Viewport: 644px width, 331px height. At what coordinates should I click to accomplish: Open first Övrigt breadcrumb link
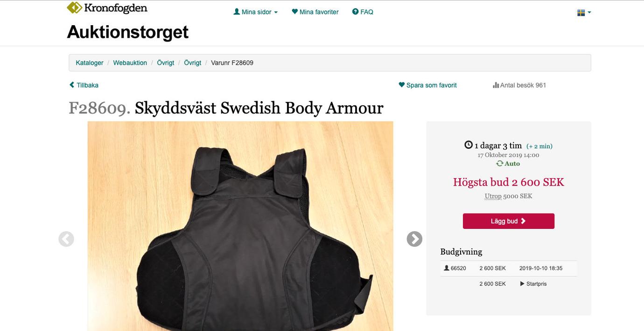click(166, 62)
